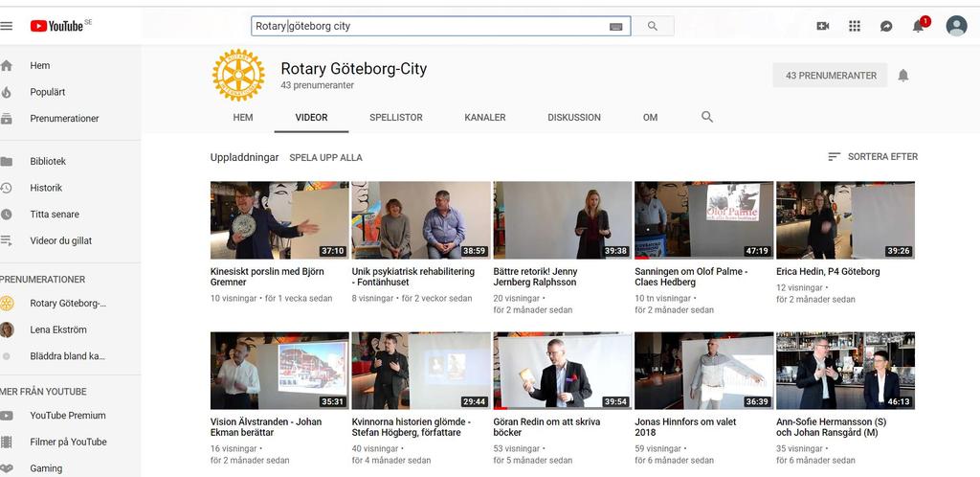Click the Hem home icon in sidebar
Screen dimensions: 980x477
7,66
